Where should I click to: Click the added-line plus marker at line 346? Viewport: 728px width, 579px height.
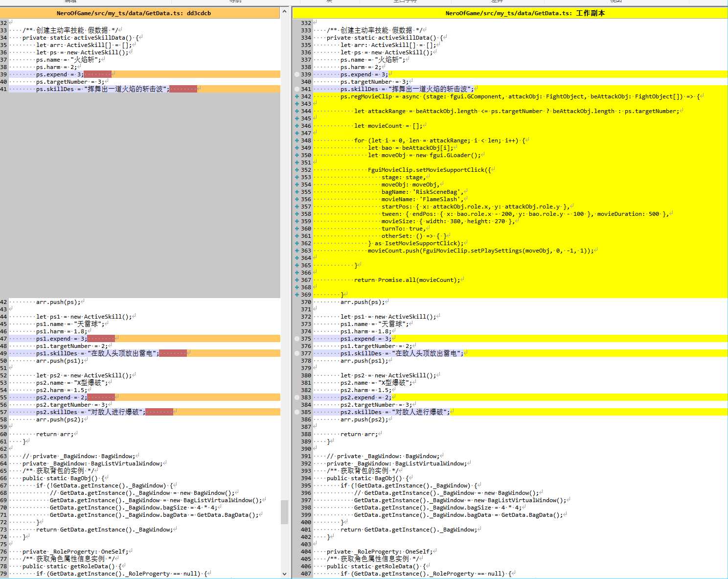coord(297,126)
